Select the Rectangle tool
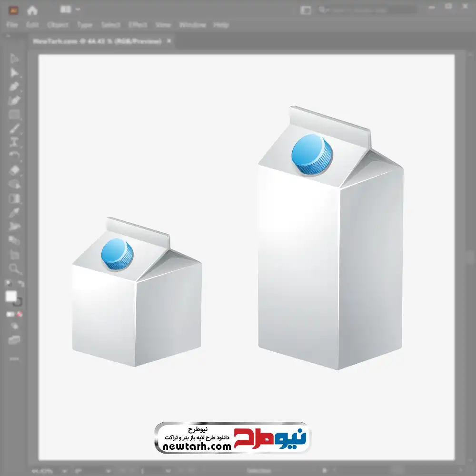Screen dimensions: 476x476 pos(14,114)
